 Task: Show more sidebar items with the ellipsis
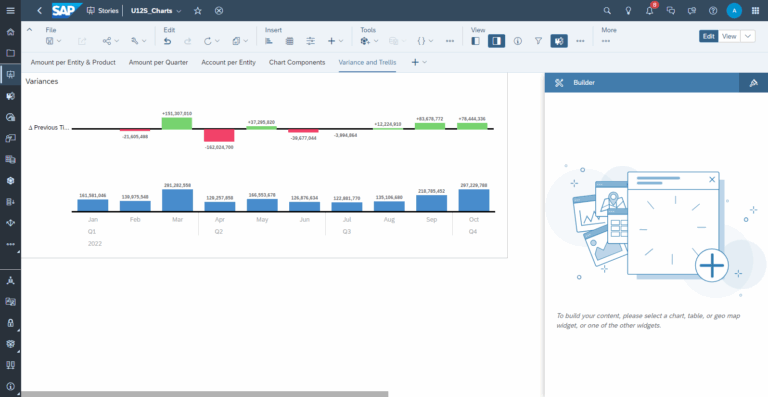pos(10,244)
